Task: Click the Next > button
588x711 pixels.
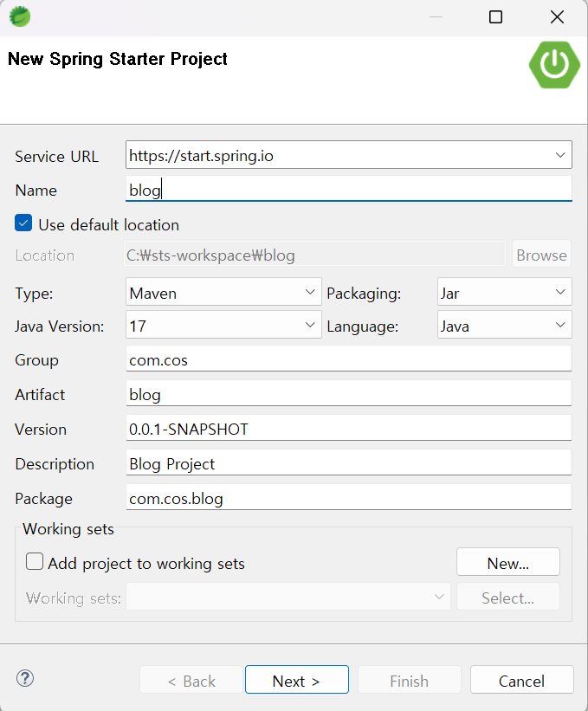Action: 297,680
